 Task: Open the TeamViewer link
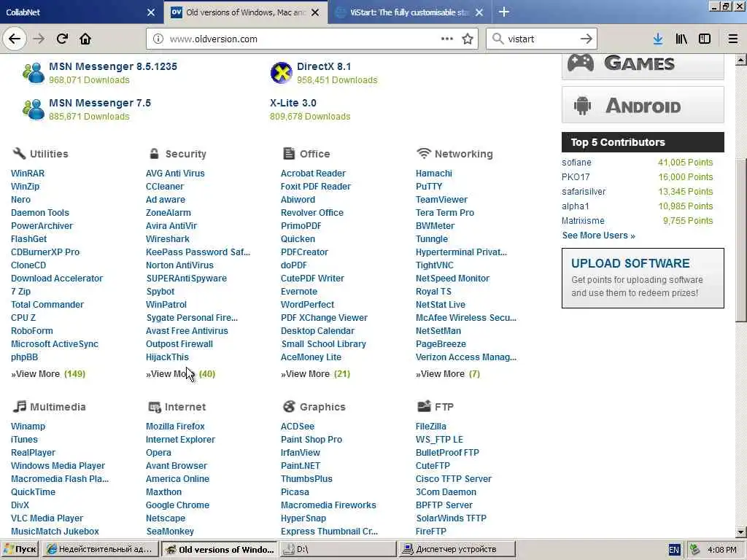441,200
